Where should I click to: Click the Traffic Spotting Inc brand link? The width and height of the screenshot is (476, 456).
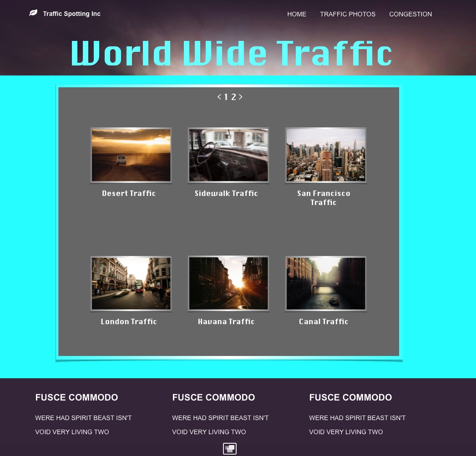[x=71, y=14]
